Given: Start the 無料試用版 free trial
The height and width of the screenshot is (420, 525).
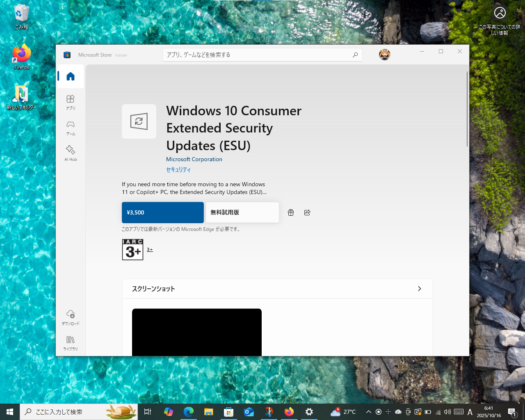Looking at the screenshot, I should tap(242, 212).
